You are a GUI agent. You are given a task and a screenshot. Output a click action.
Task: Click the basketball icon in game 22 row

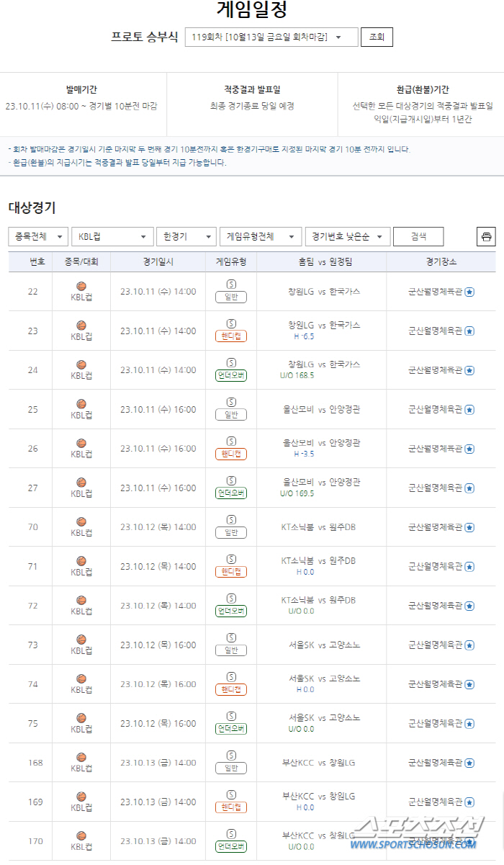pos(81,286)
